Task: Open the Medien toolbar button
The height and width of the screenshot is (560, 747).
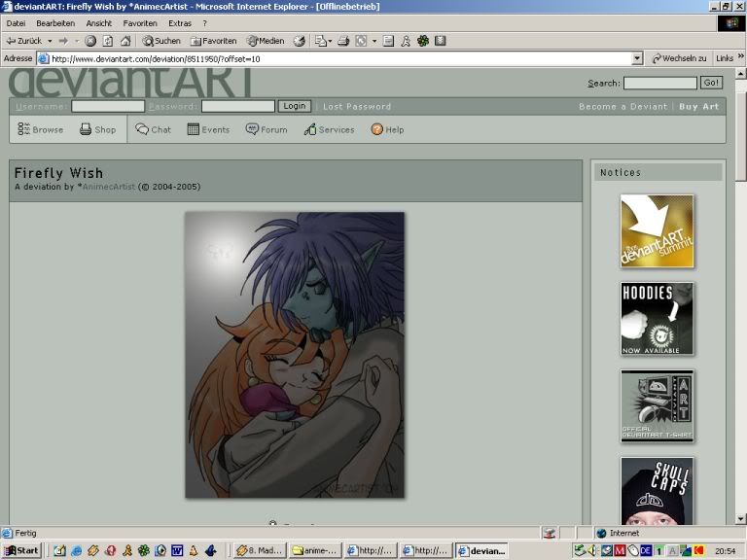Action: point(266,41)
